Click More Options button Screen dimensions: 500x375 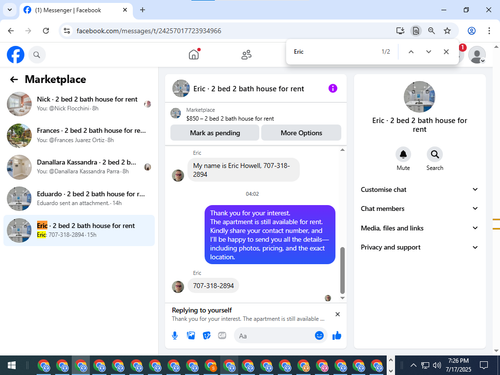tap(301, 133)
